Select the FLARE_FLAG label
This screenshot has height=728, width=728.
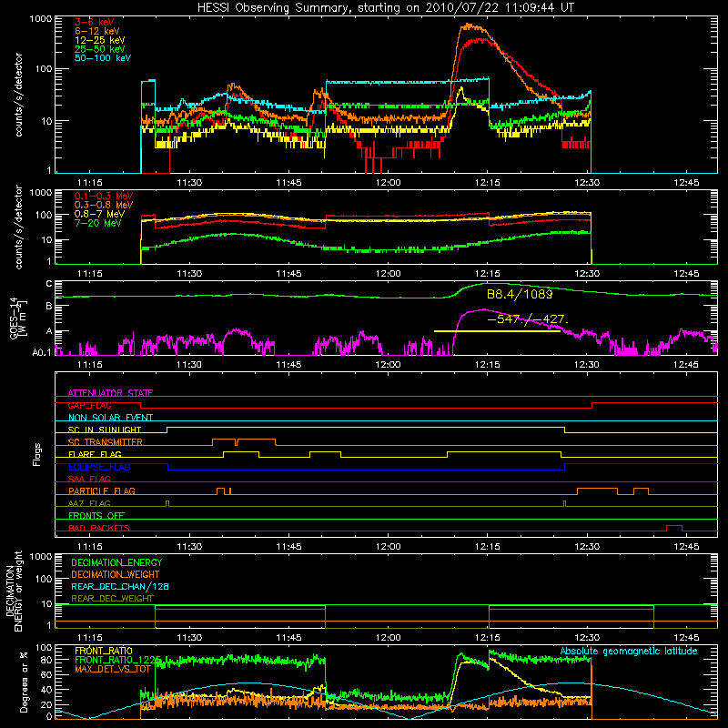95,453
